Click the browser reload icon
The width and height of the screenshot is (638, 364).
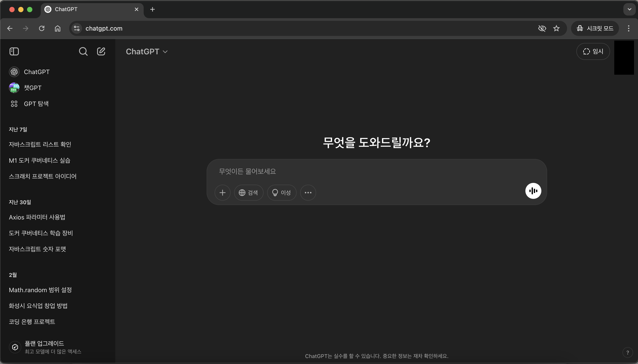[x=42, y=29]
